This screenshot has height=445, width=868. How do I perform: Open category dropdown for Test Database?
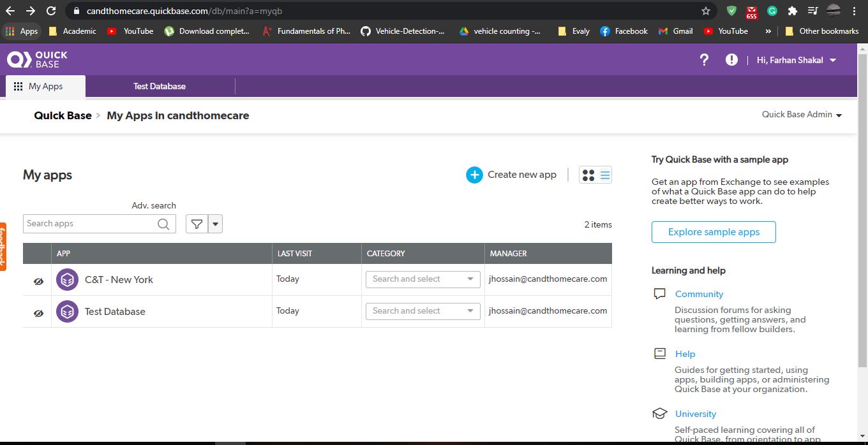423,311
